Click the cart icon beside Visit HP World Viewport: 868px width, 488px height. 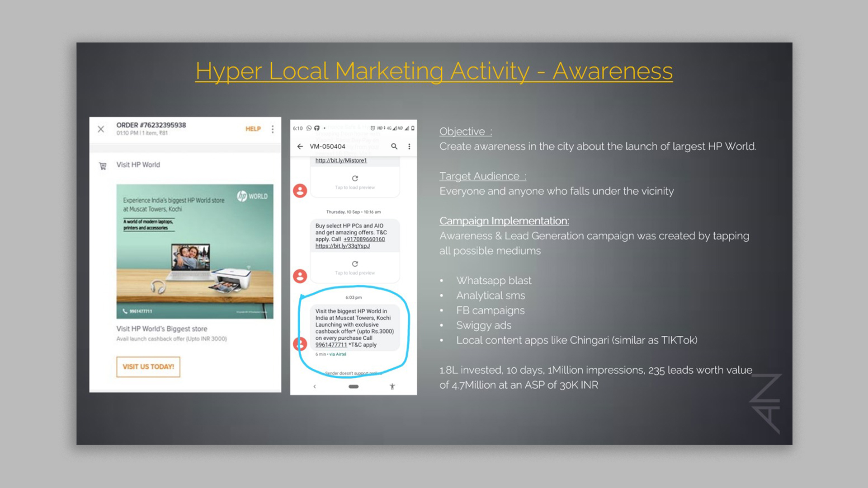pyautogui.click(x=103, y=166)
